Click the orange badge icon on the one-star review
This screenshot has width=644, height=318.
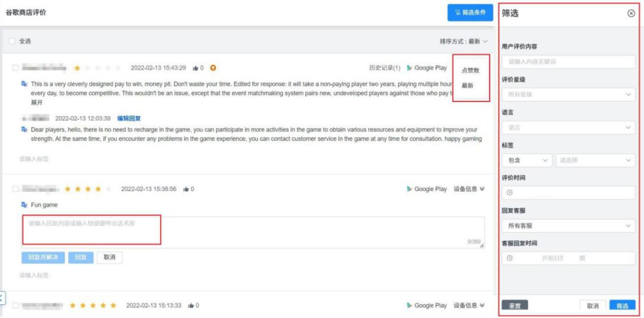tap(213, 68)
